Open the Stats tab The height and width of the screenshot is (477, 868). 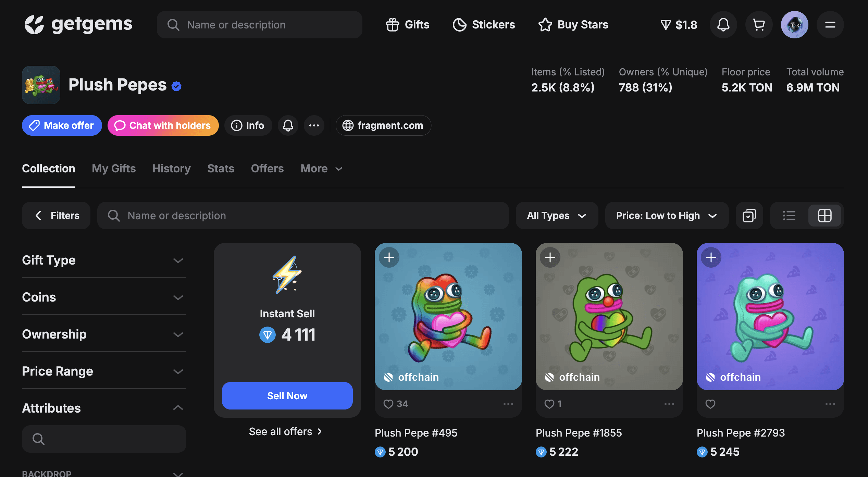click(221, 169)
